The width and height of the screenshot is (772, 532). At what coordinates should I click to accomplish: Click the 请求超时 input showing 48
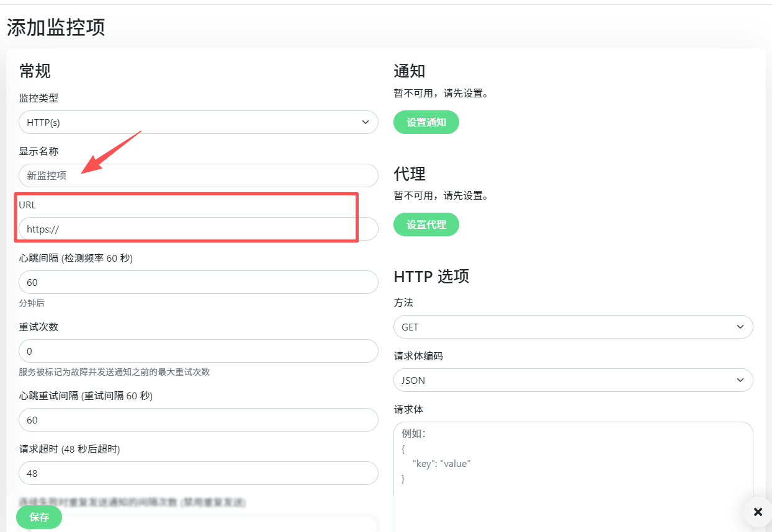tap(199, 473)
